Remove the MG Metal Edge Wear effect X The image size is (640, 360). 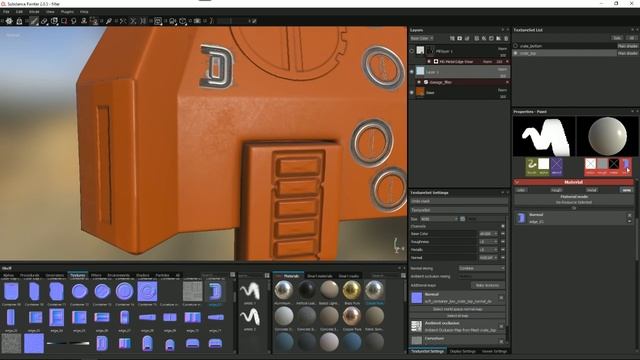pos(507,61)
